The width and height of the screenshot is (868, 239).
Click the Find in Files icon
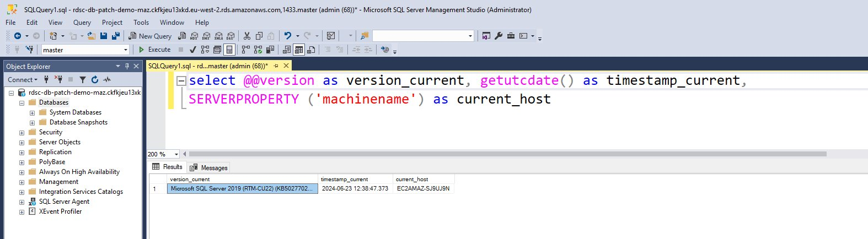pos(365,36)
